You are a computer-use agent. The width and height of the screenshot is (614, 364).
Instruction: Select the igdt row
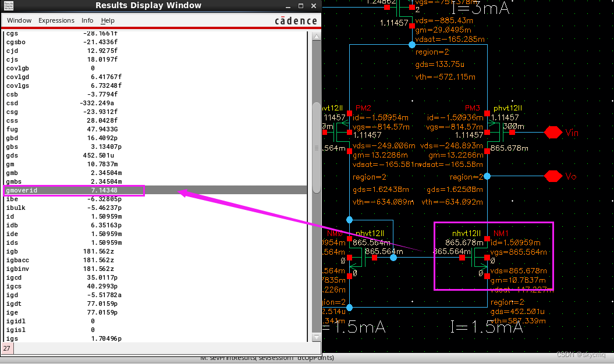pos(155,304)
